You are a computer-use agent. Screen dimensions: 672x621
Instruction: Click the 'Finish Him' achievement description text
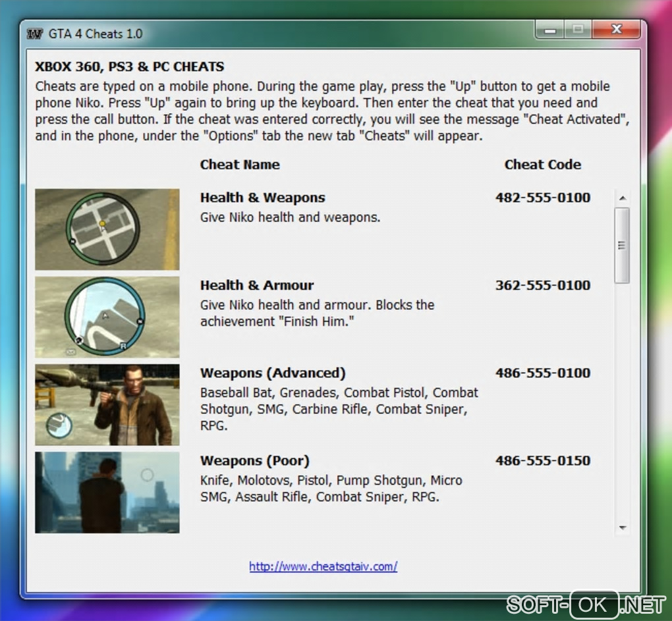click(317, 313)
